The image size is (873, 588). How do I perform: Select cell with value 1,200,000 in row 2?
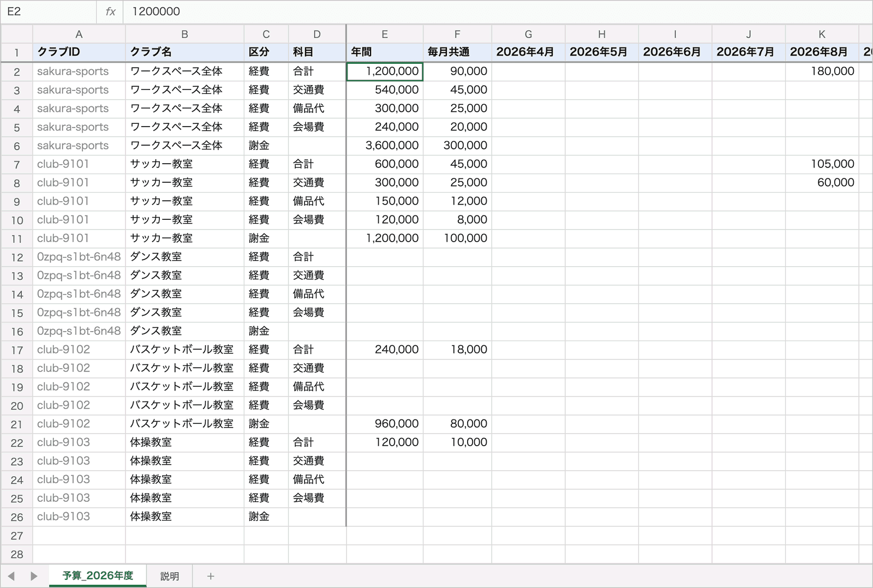click(385, 71)
